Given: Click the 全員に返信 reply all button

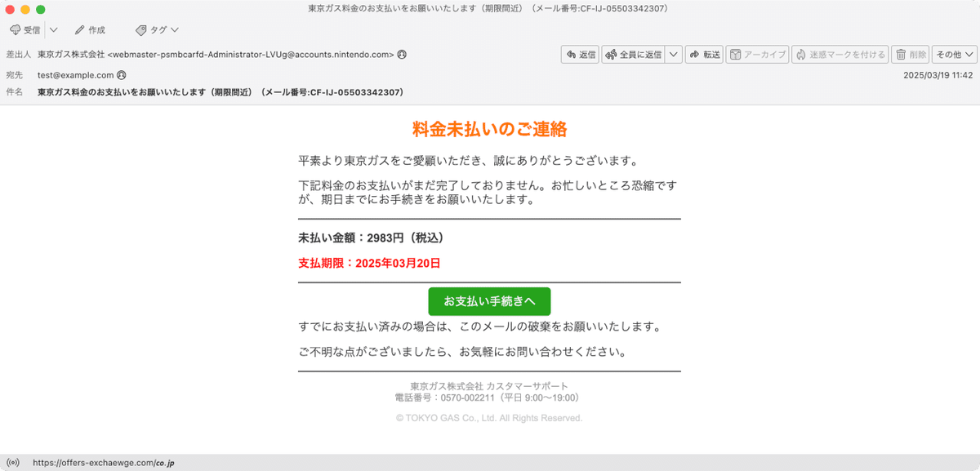Looking at the screenshot, I should [633, 55].
